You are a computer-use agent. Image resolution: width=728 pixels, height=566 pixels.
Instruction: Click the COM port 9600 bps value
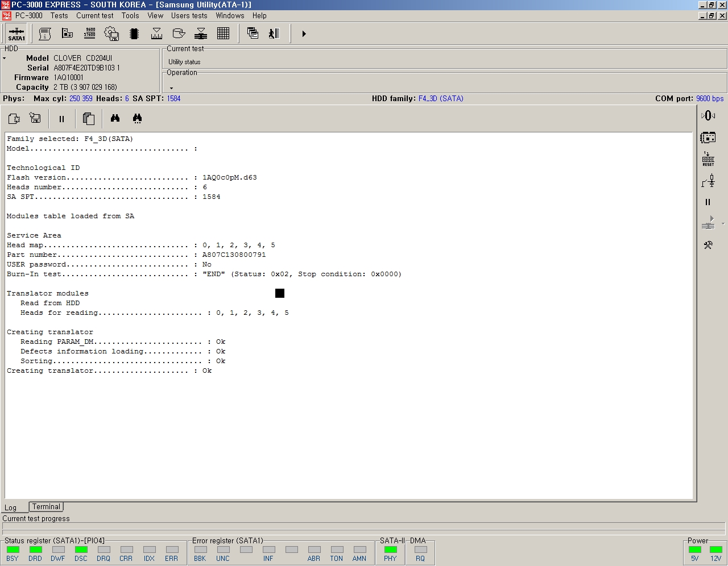click(x=710, y=98)
